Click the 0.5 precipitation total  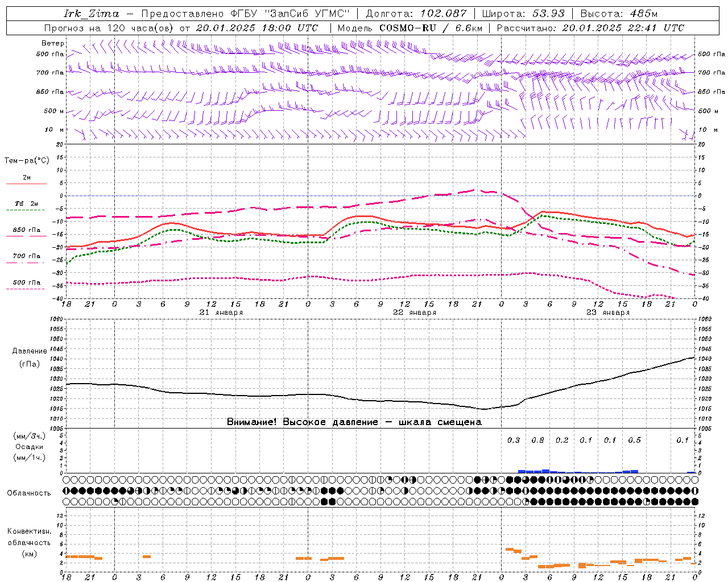coord(634,440)
